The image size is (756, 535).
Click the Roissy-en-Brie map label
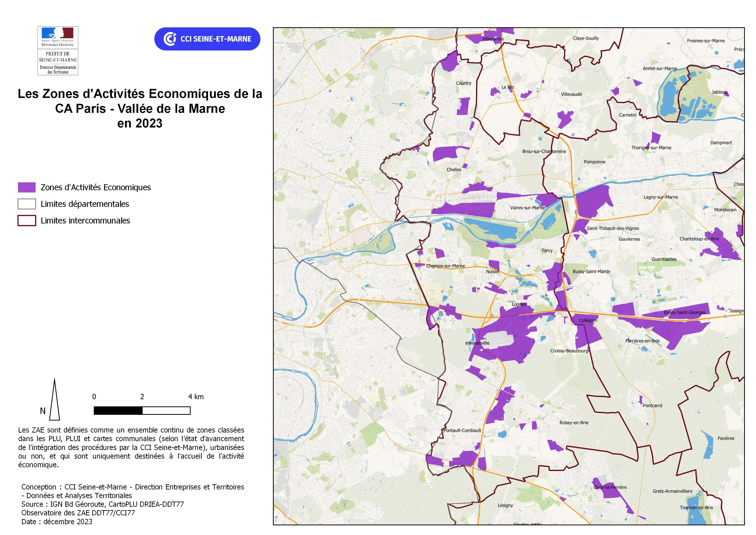pos(574,423)
